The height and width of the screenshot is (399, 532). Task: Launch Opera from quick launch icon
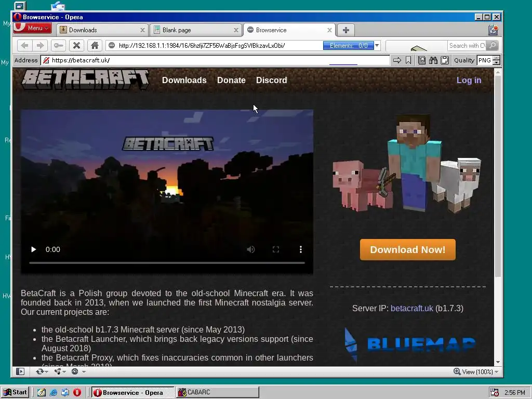tap(77, 393)
